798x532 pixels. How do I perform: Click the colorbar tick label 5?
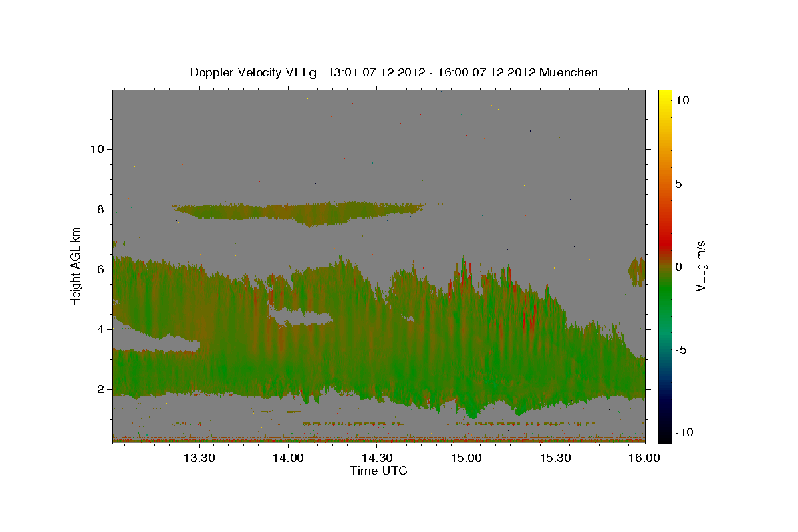678,184
